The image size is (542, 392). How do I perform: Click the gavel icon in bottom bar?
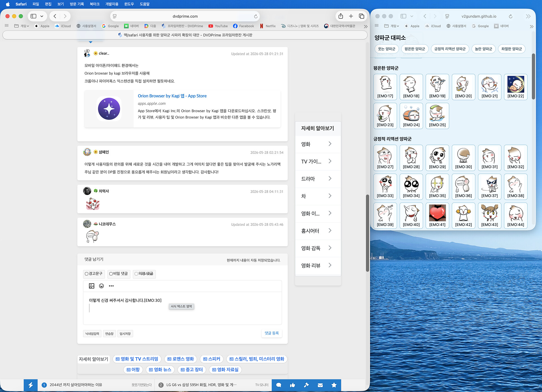coord(306,385)
